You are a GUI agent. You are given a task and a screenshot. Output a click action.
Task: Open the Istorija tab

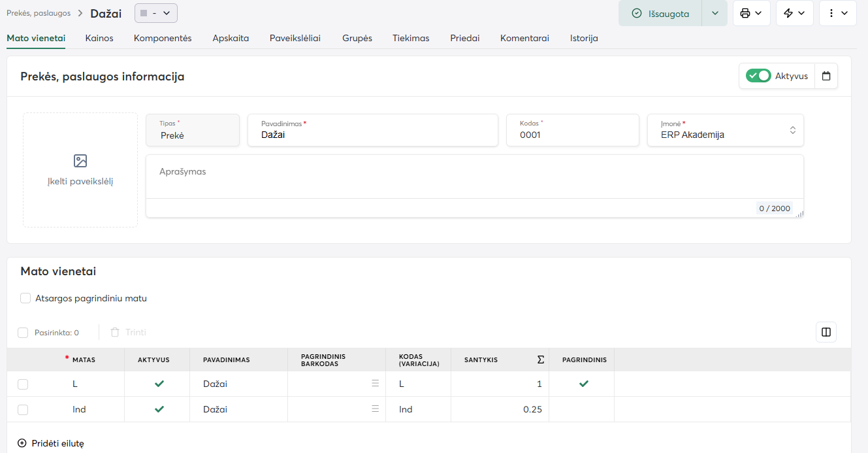[584, 38]
